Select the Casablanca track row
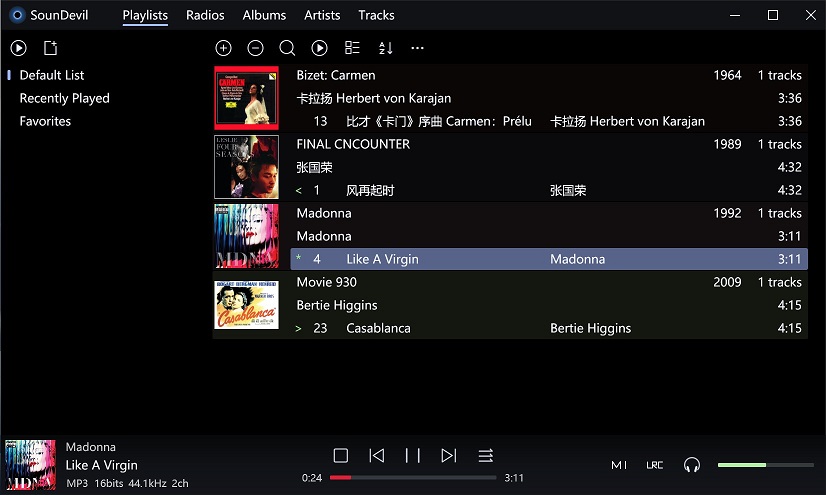This screenshot has width=826, height=495. click(548, 328)
